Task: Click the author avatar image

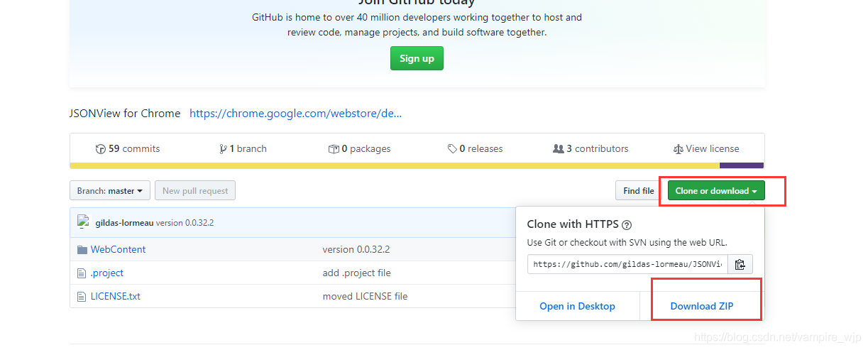Action: 83,222
